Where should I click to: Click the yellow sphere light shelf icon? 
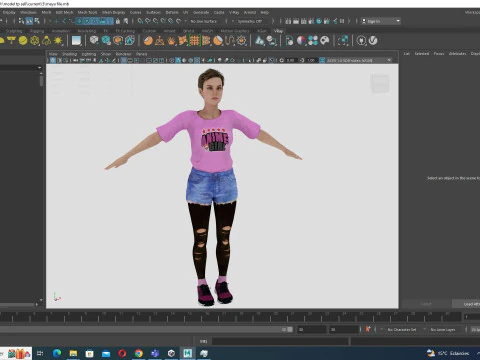click(23, 41)
